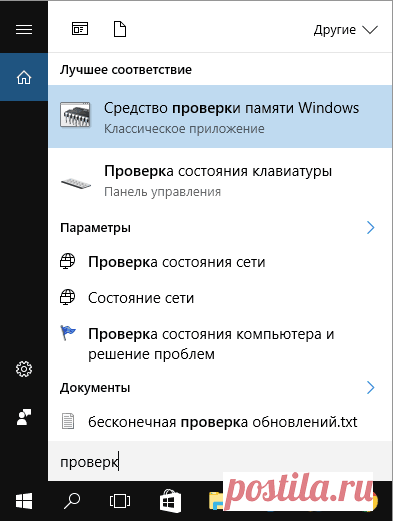This screenshot has width=393, height=521.
Task: Select Проверка состояния сети setting
Action: (220, 262)
